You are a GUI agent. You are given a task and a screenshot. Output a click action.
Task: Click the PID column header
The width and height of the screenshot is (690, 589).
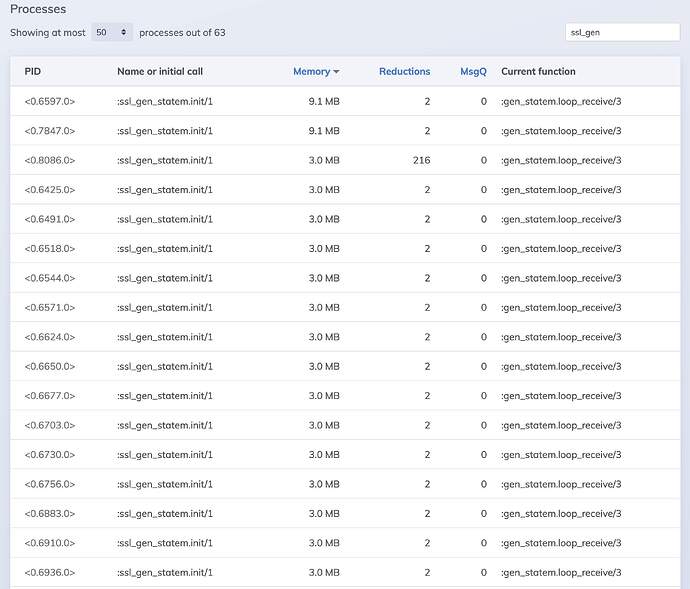tap(33, 71)
